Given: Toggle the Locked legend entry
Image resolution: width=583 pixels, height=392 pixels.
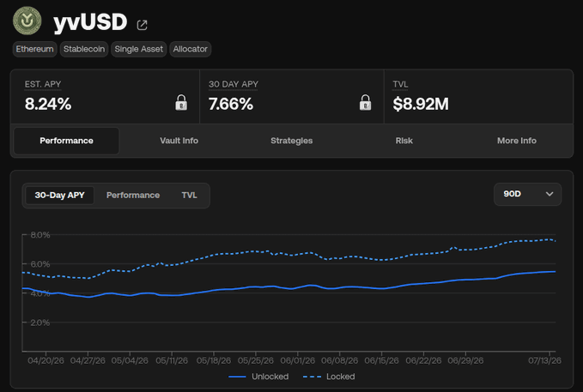Looking at the screenshot, I should click(x=329, y=377).
